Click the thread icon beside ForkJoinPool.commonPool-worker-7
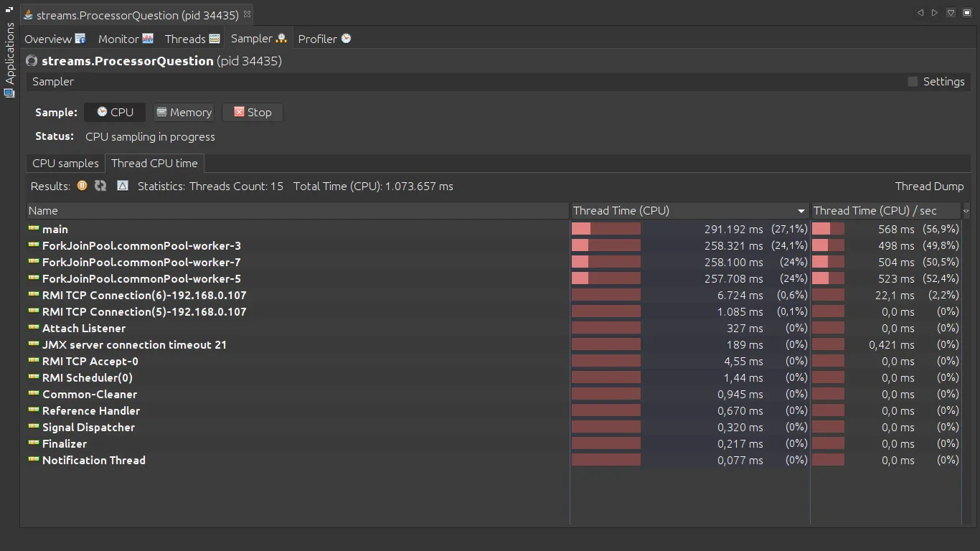980x551 pixels. pyautogui.click(x=33, y=262)
